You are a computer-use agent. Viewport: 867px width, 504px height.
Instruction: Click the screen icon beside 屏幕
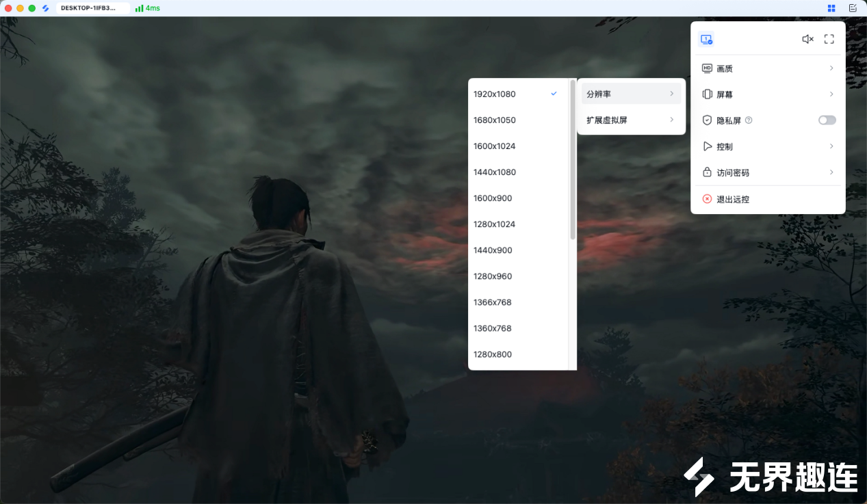[708, 94]
